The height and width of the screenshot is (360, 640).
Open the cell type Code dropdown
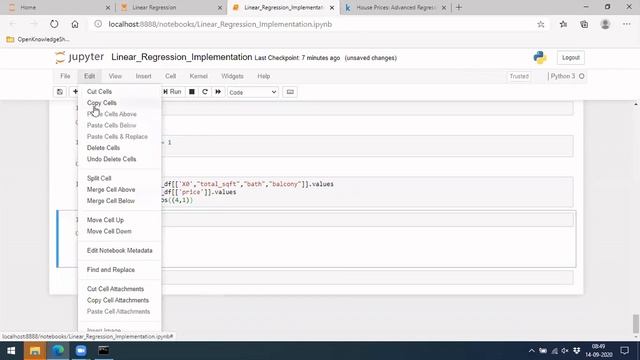point(253,92)
